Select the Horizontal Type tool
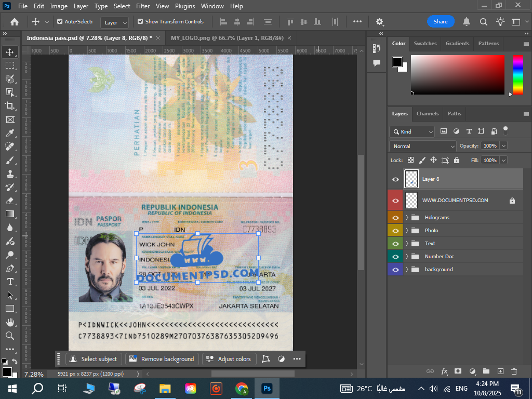 [x=9, y=282]
